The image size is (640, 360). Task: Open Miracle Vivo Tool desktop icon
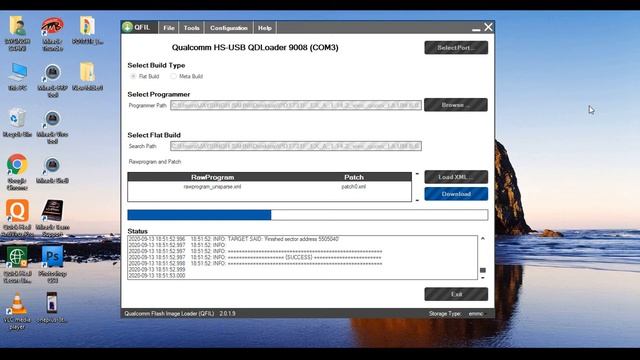click(x=52, y=127)
